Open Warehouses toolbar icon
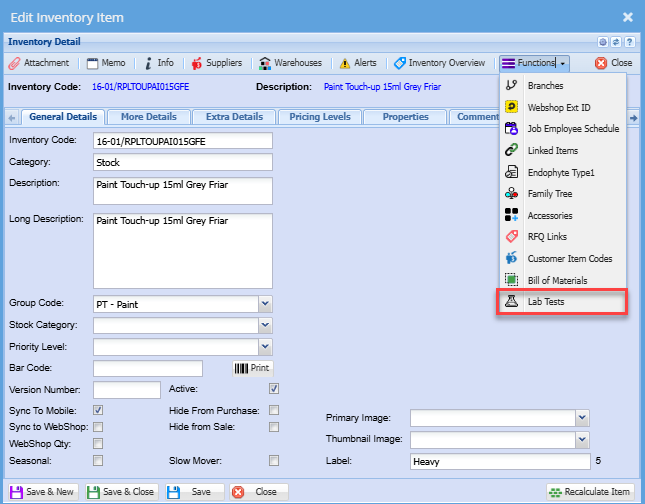645x504 pixels. [265, 63]
